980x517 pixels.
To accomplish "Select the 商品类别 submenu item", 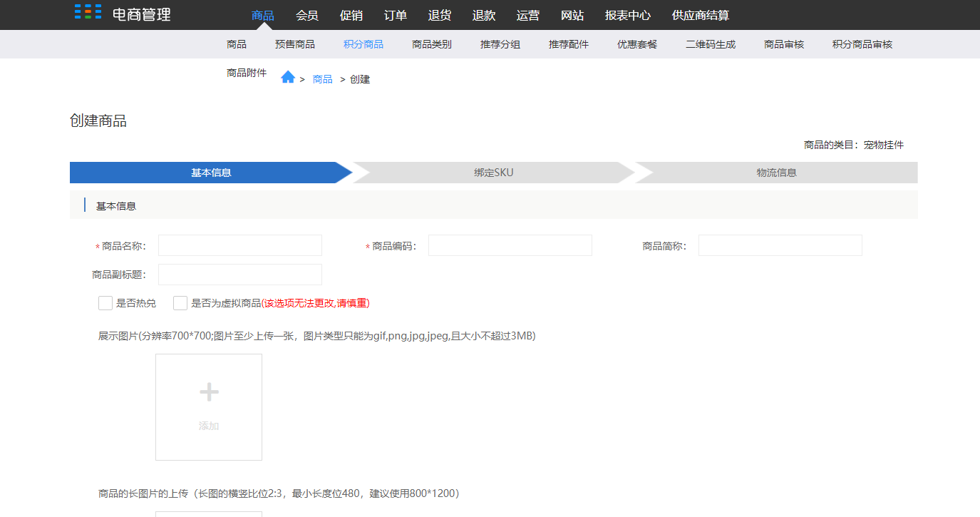I will (x=432, y=44).
